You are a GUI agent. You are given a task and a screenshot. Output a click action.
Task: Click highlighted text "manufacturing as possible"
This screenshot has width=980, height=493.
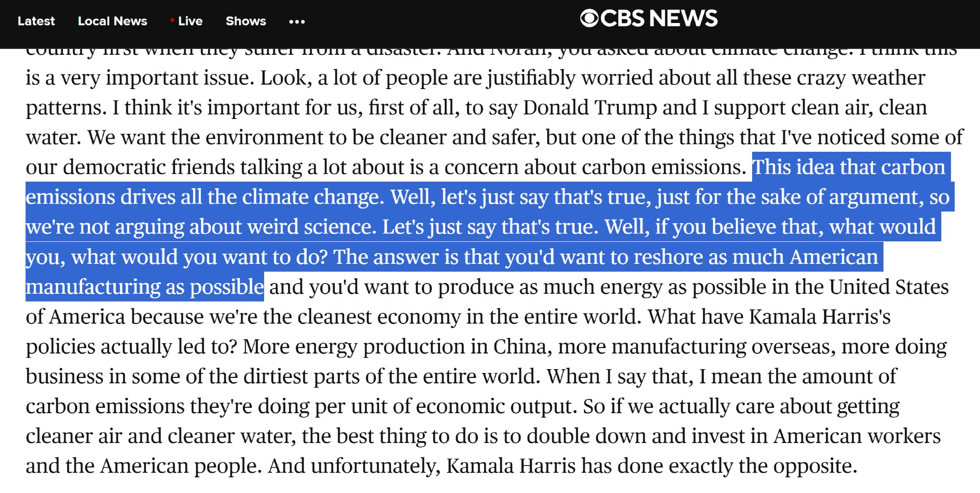click(x=145, y=287)
